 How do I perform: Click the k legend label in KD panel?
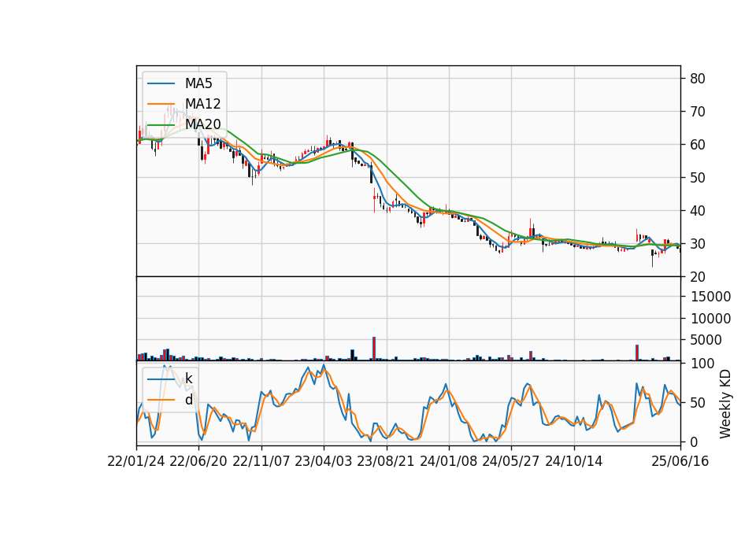coord(188,379)
